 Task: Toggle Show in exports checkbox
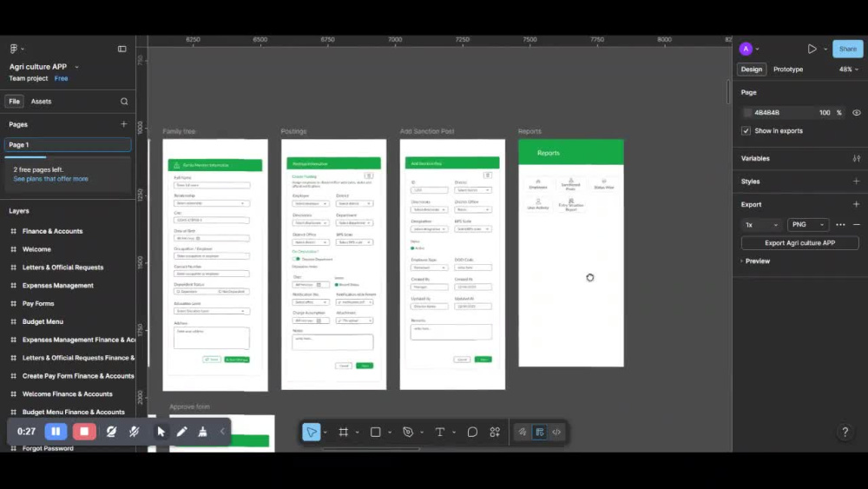tap(746, 130)
